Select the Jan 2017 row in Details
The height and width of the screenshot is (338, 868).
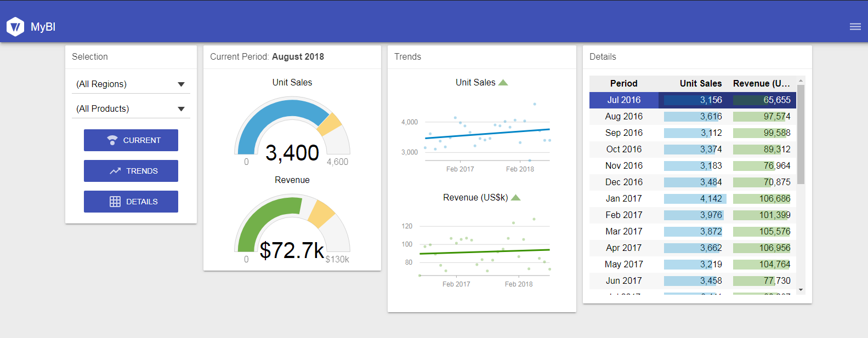[x=623, y=198]
